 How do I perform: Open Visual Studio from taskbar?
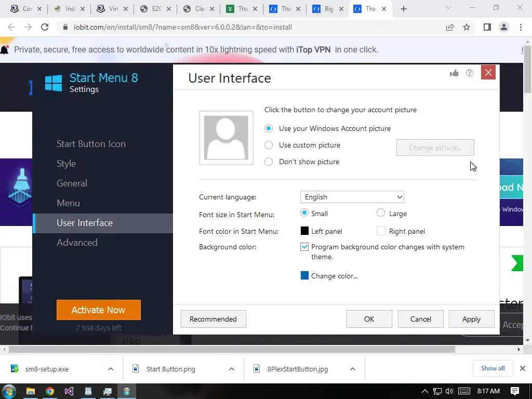click(x=69, y=391)
